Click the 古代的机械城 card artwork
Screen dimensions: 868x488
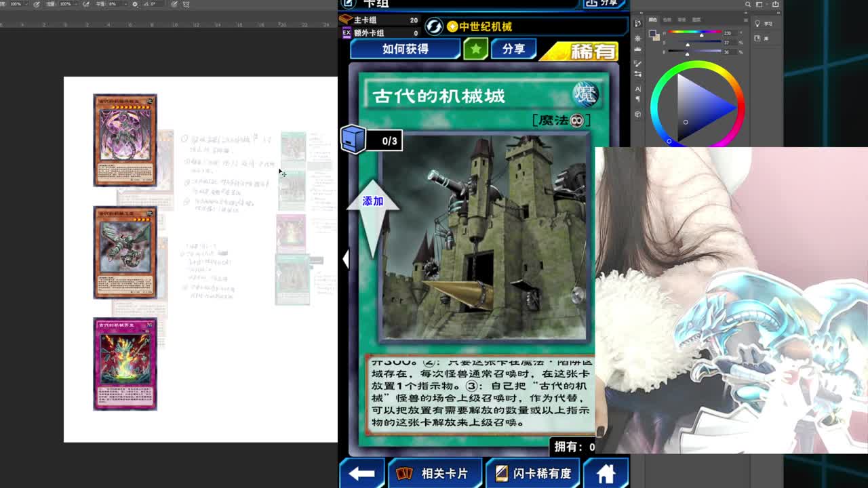pos(484,237)
